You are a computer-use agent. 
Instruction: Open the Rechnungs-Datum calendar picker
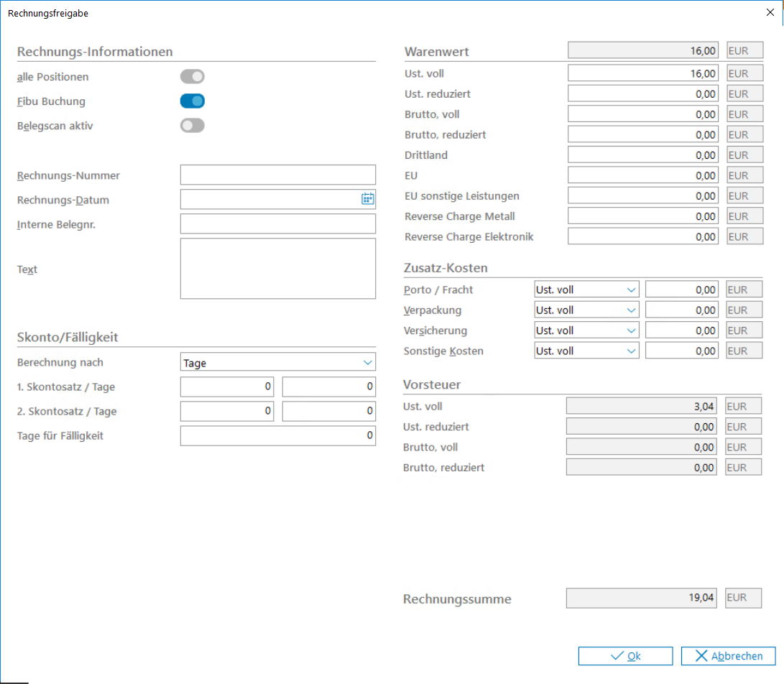[367, 200]
